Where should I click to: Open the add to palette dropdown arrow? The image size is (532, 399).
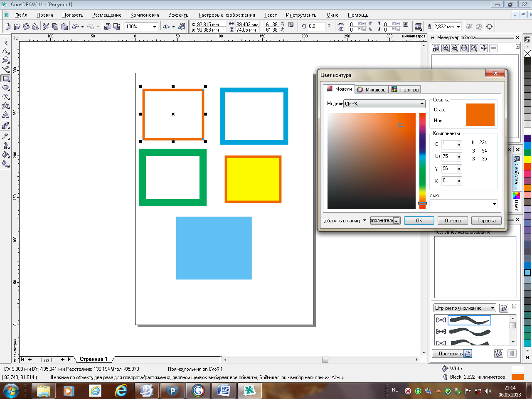pyautogui.click(x=364, y=221)
